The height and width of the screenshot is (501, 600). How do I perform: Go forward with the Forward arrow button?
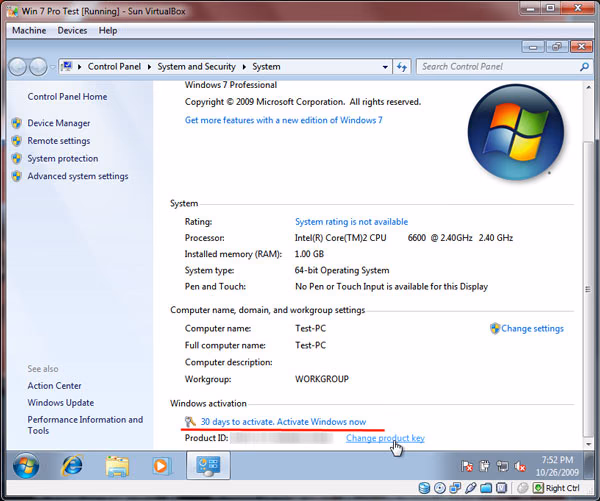[x=38, y=67]
